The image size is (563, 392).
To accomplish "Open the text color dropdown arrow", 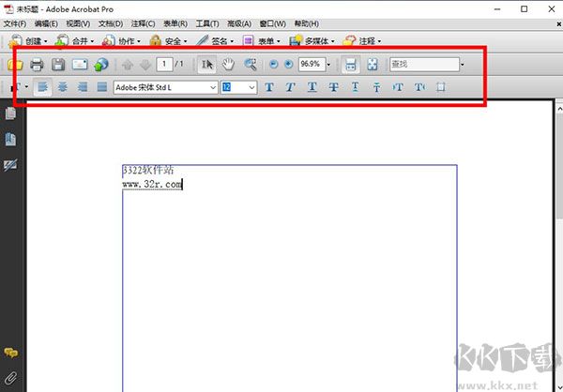I will [26, 87].
